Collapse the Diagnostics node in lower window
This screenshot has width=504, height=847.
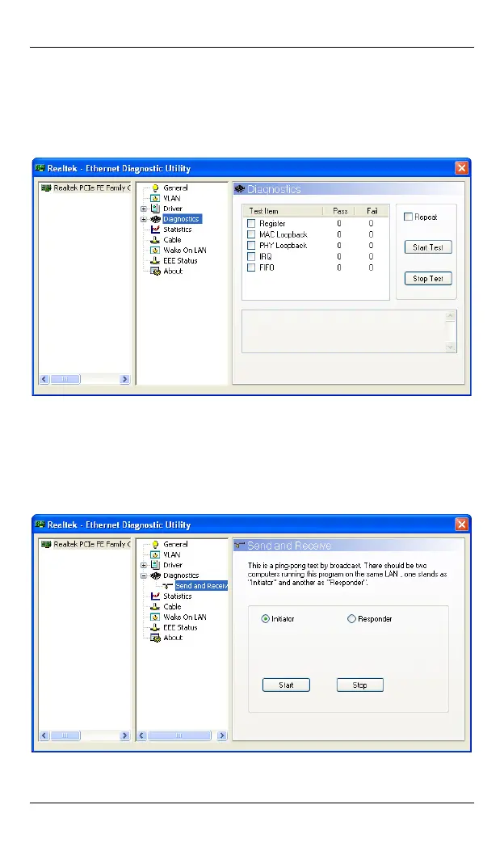pyautogui.click(x=144, y=576)
